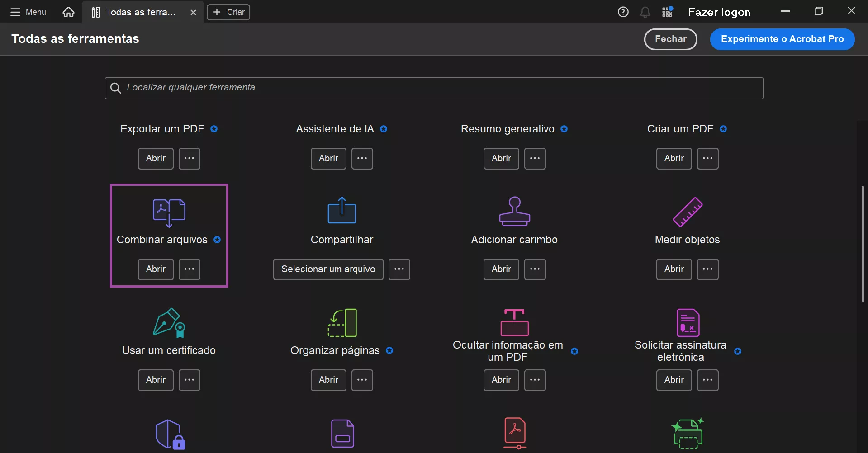Open more options for Organizar páginas
Viewport: 868px width, 453px height.
(x=362, y=380)
